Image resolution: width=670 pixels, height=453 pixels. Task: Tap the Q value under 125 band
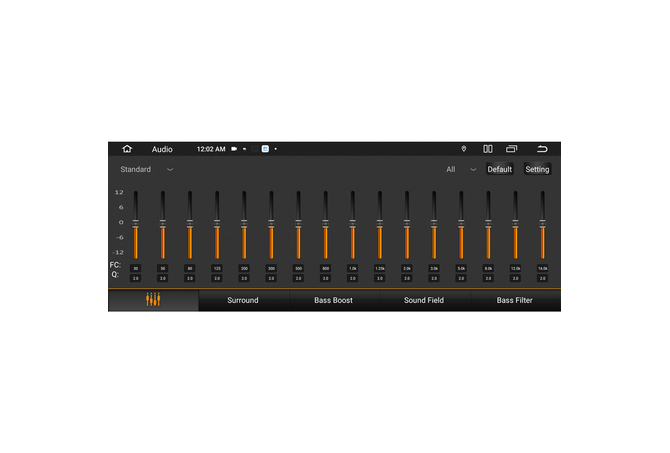coord(217,278)
